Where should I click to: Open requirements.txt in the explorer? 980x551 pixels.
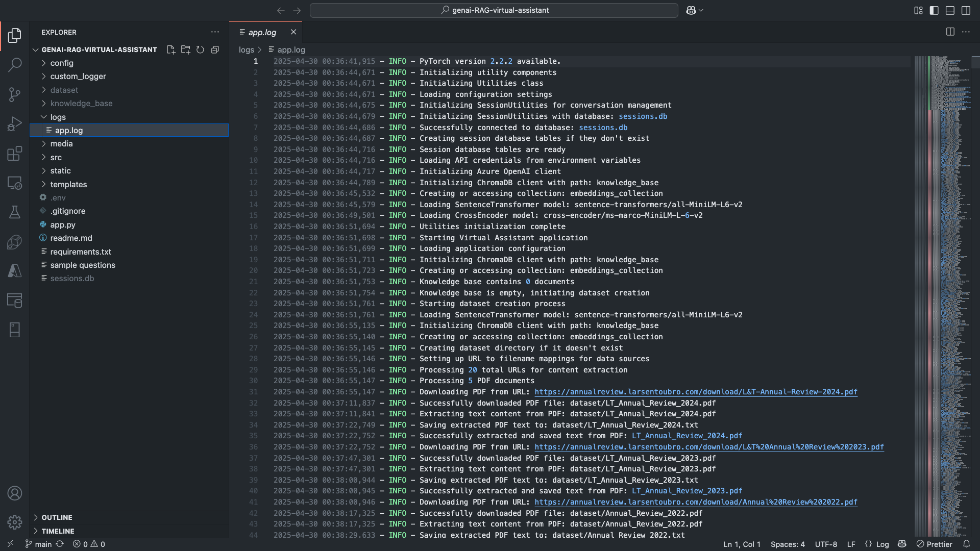129,252
